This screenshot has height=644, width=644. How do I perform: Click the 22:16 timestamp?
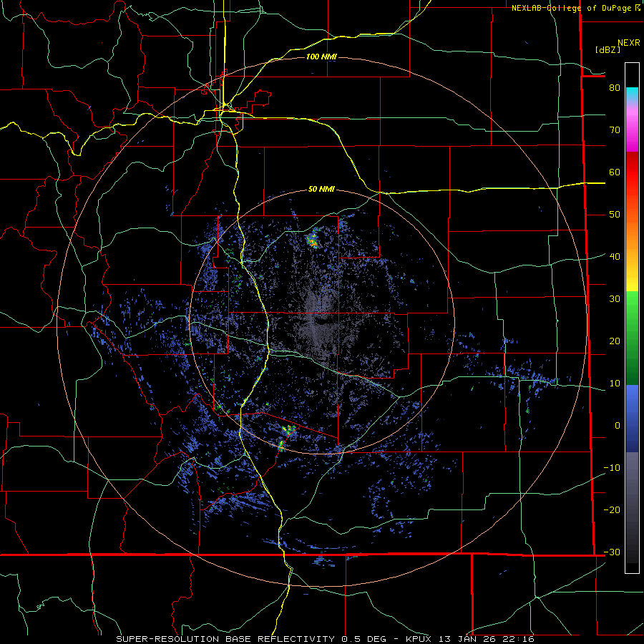click(518, 639)
